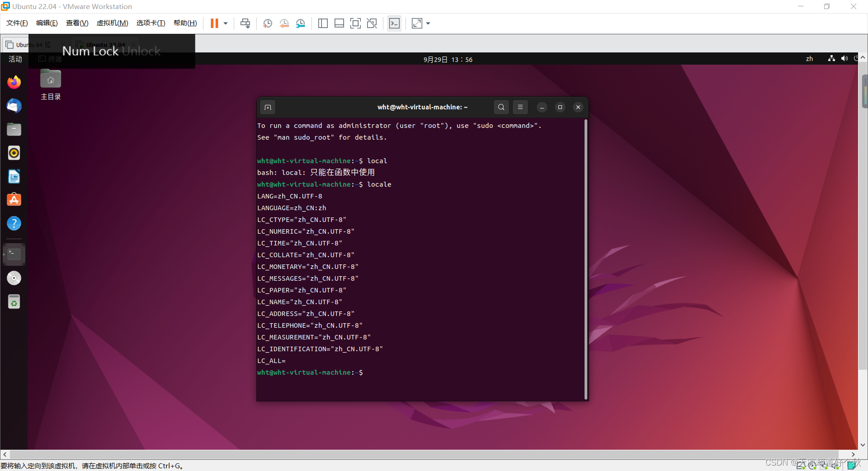
Task: Toggle the thumbnail bar view
Action: coord(339,24)
